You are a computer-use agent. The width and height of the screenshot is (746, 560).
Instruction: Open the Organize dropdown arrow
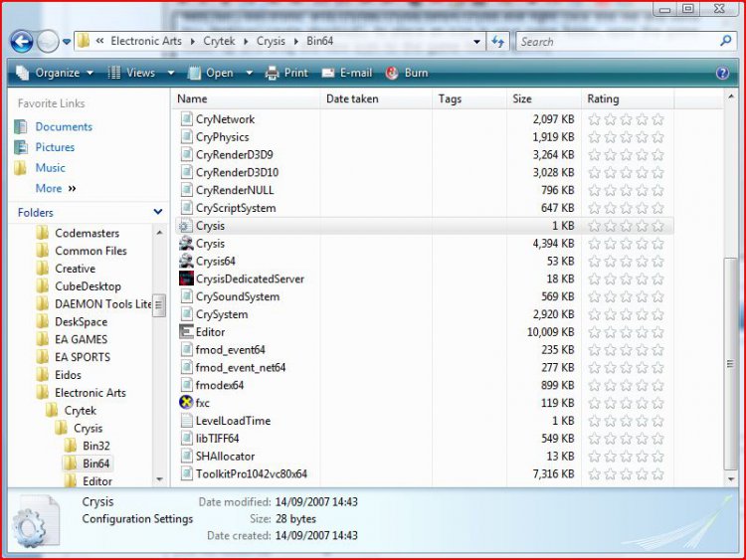(x=90, y=74)
